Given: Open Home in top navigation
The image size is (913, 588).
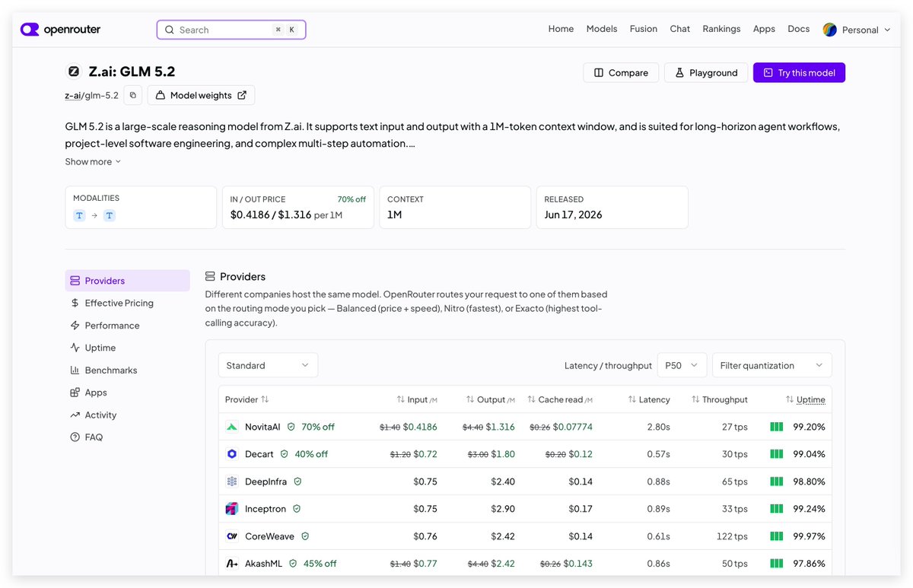Looking at the screenshot, I should click(x=561, y=29).
